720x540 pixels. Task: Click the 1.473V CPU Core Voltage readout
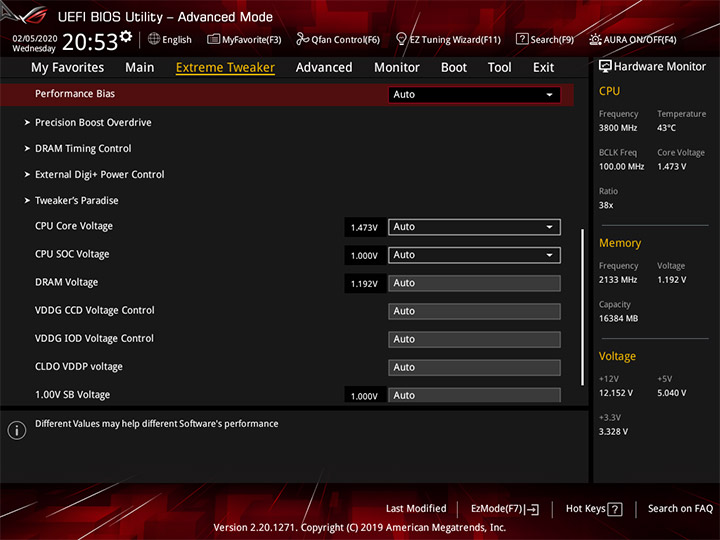[x=364, y=227]
